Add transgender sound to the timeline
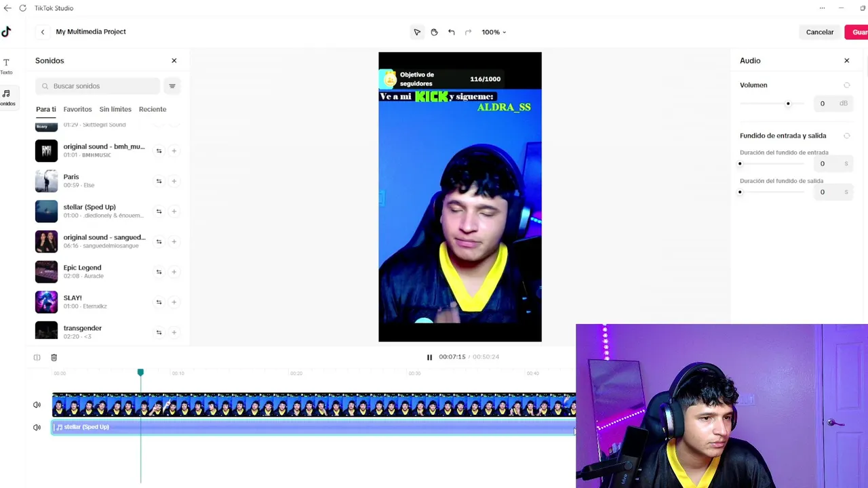 pos(174,332)
